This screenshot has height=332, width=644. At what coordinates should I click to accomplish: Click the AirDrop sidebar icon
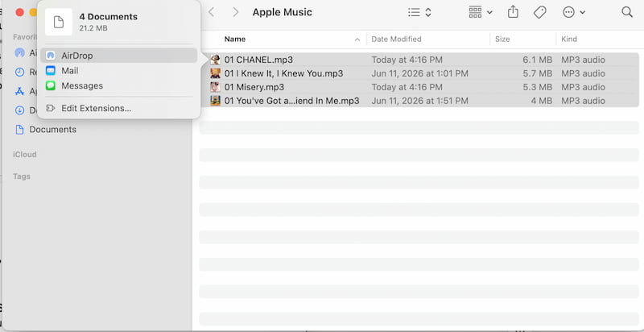point(19,53)
